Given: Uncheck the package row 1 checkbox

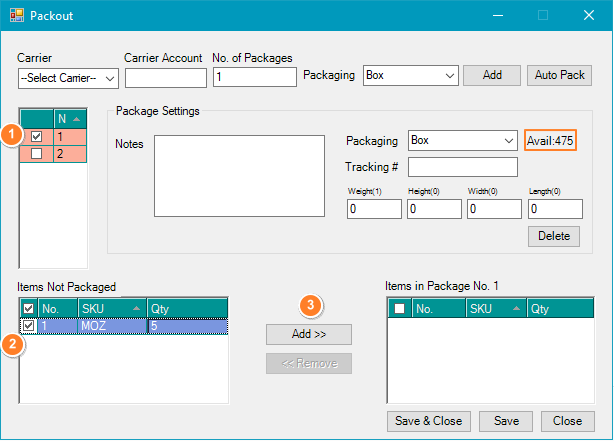Looking at the screenshot, I should 36,136.
